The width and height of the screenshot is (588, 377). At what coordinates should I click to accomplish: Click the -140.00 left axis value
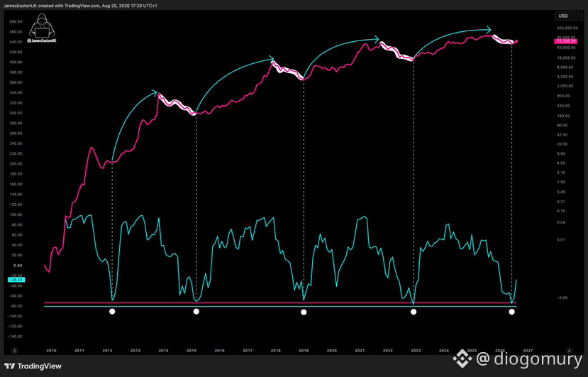(x=16, y=337)
